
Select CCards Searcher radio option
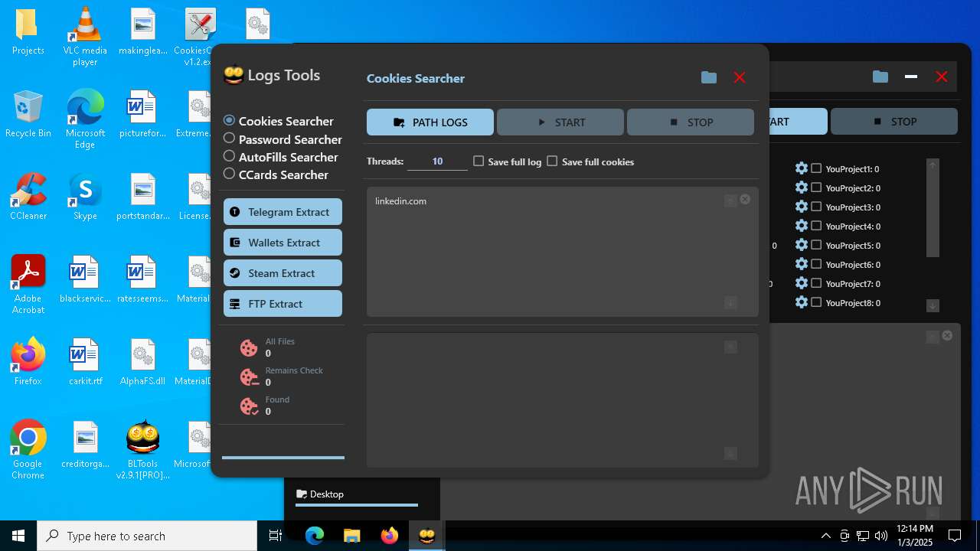tap(229, 174)
